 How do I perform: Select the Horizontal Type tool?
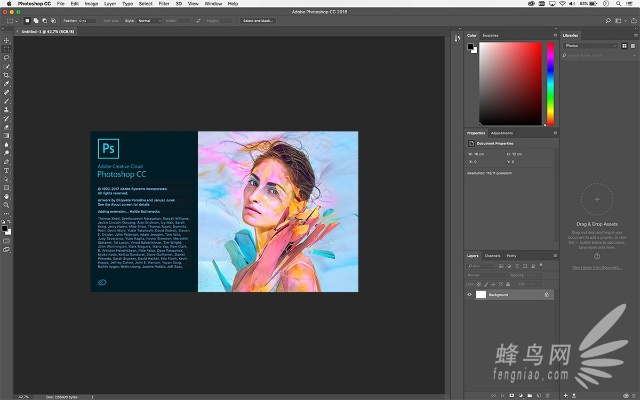pyautogui.click(x=6, y=171)
